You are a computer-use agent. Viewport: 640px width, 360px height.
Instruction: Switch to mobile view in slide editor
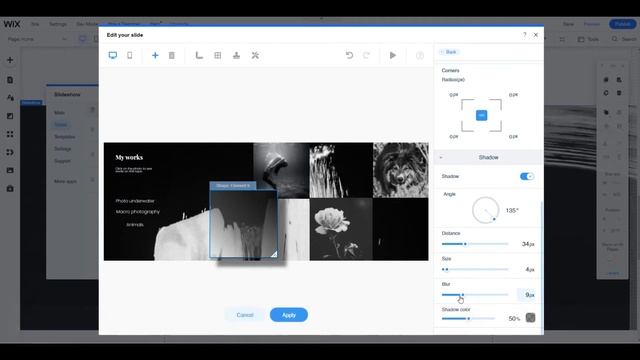tap(130, 55)
